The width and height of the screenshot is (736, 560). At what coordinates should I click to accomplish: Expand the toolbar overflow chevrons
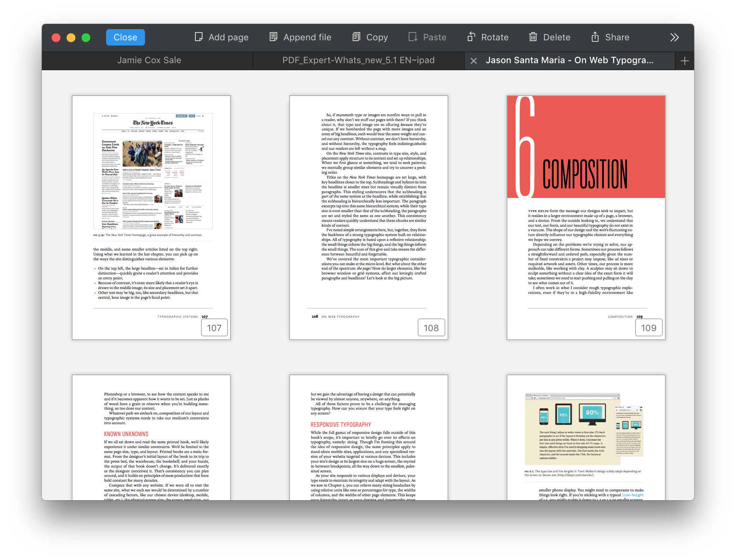pyautogui.click(x=674, y=37)
